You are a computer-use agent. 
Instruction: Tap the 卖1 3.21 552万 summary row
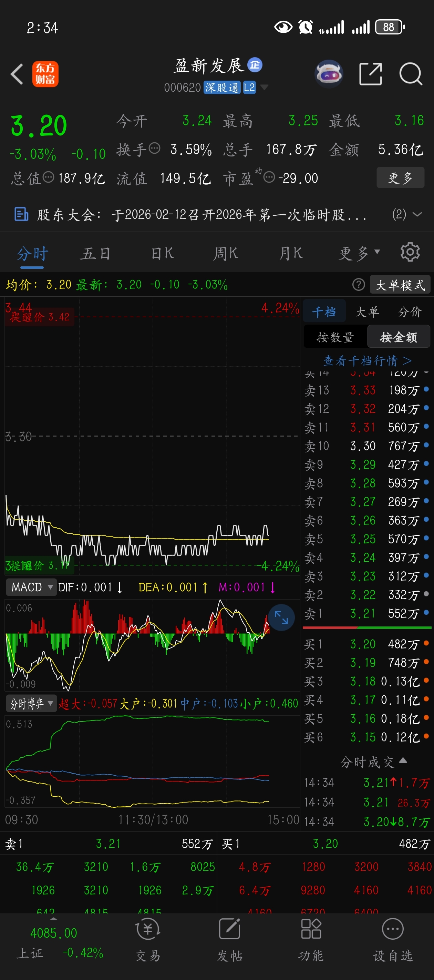pyautogui.click(x=108, y=844)
